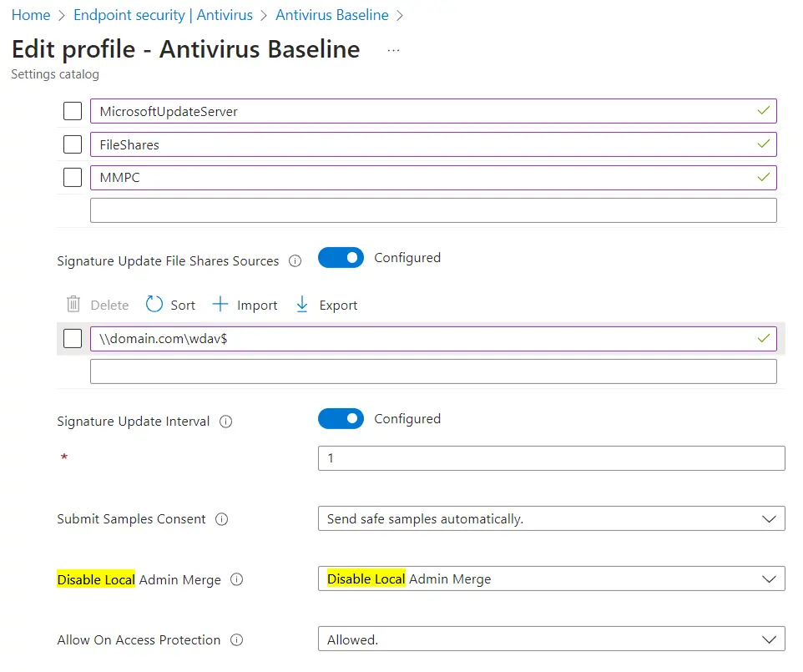Click the Export download arrow icon
Viewport: 803px width, 672px height.
tap(302, 305)
